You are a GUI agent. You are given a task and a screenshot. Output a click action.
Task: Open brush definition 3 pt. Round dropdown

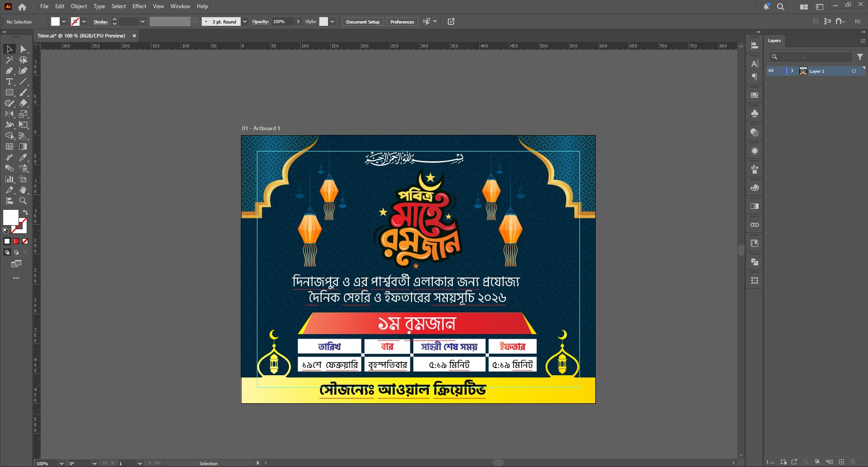(245, 22)
